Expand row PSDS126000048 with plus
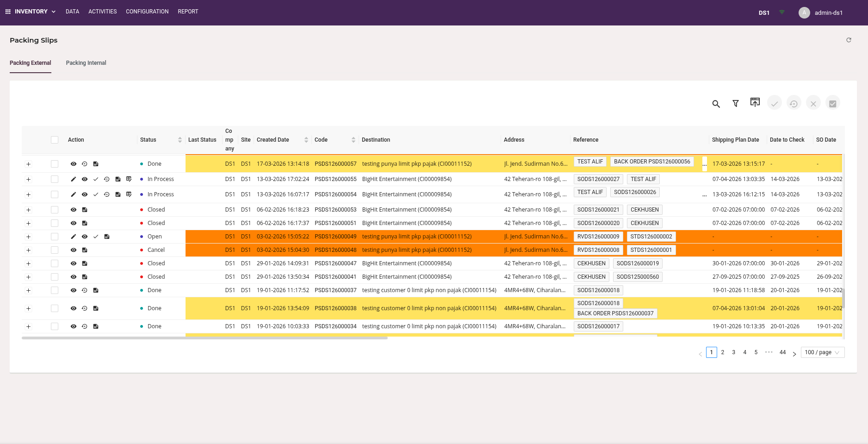 tap(28, 250)
